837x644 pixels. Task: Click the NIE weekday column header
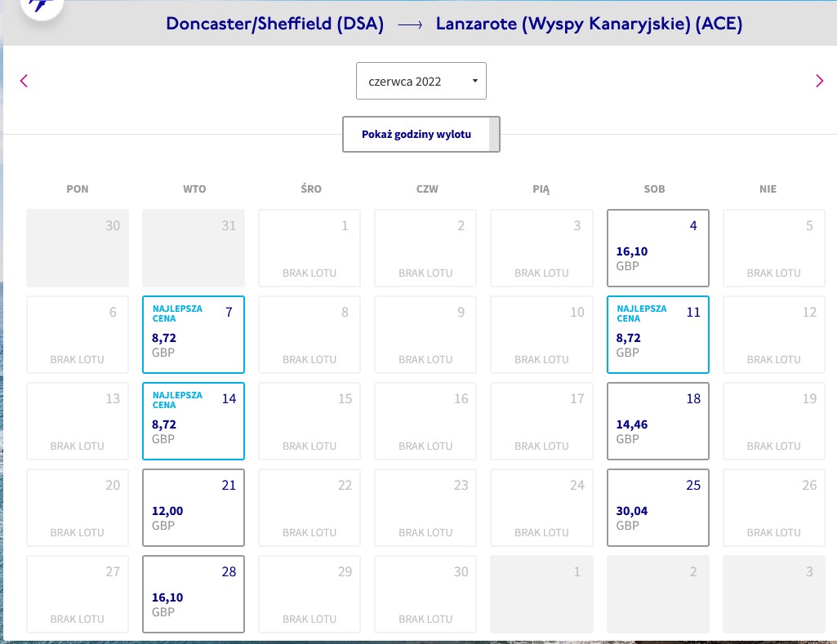768,189
